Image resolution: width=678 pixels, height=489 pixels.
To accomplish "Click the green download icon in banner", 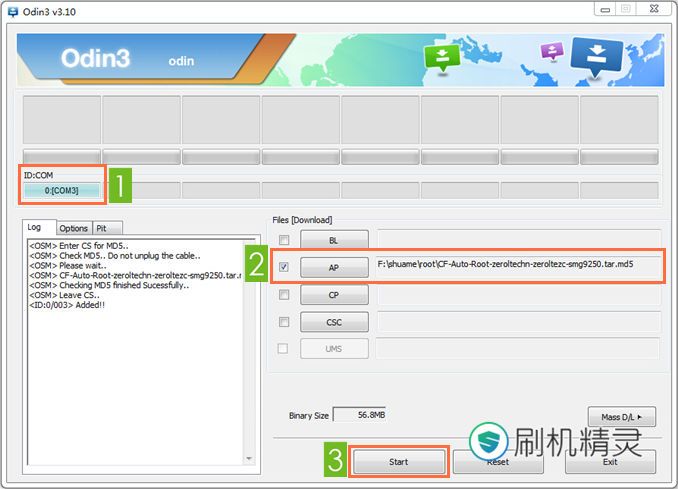I will (439, 56).
